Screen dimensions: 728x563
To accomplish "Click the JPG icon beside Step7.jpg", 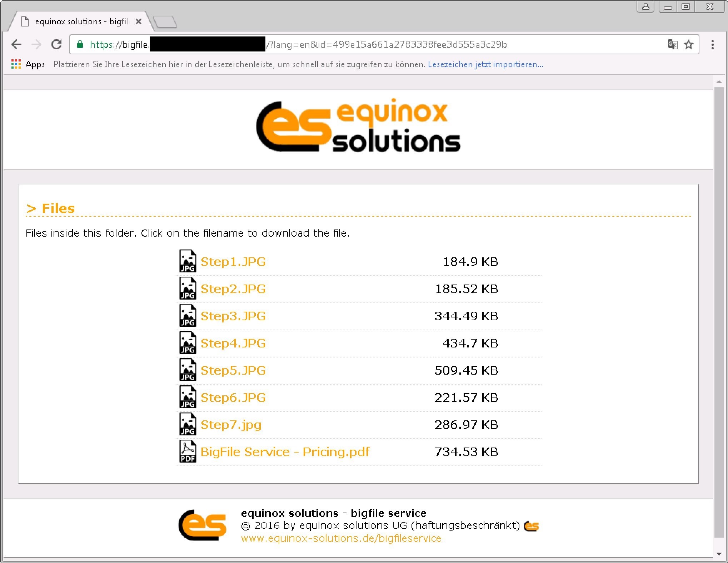I will 188,424.
